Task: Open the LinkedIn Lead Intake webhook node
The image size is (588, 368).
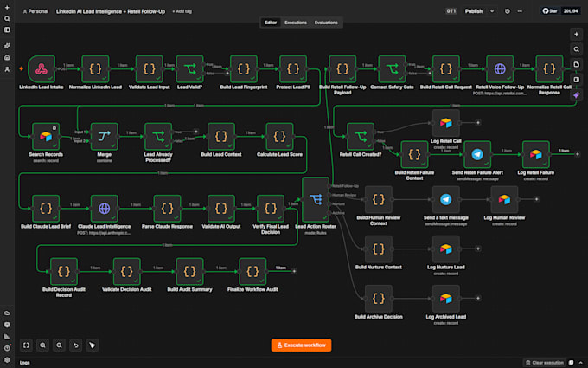Action: [42, 69]
